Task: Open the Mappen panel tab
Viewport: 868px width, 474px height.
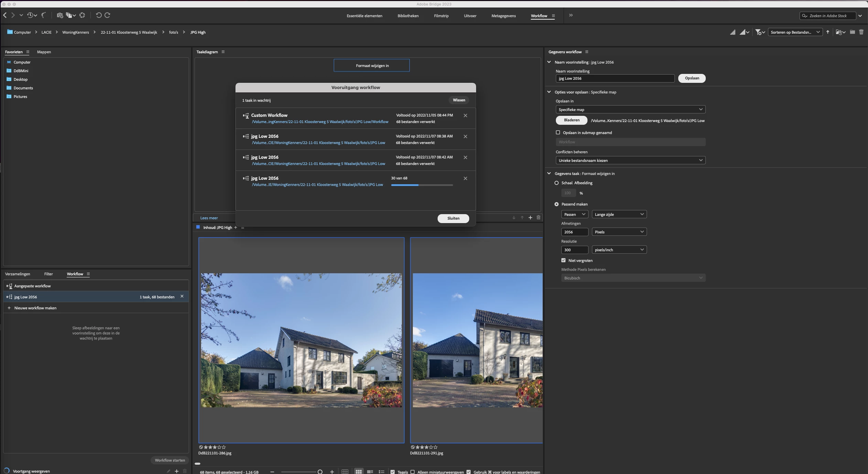Action: [44, 52]
